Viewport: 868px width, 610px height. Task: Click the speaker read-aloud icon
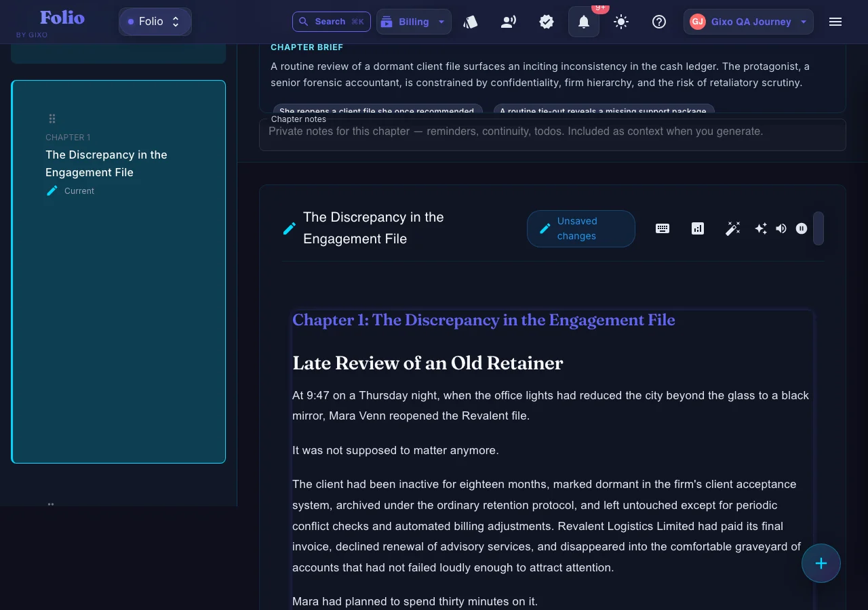click(x=781, y=228)
